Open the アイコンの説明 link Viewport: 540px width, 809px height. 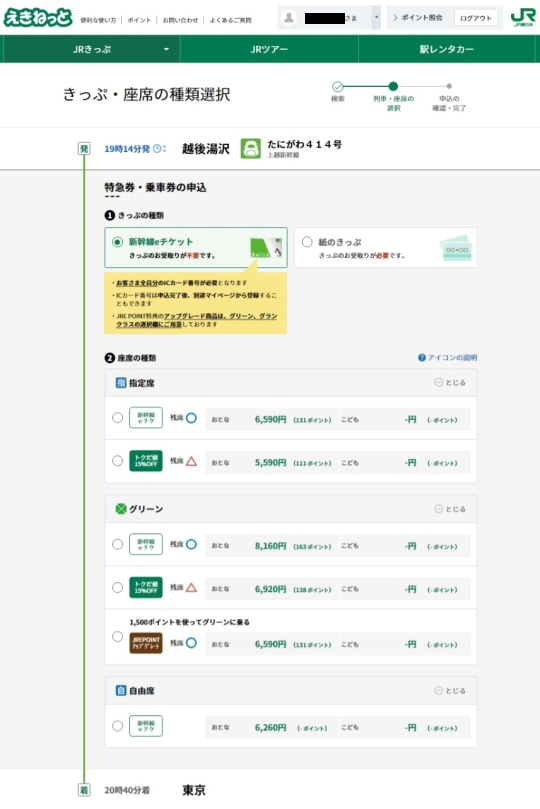[452, 358]
